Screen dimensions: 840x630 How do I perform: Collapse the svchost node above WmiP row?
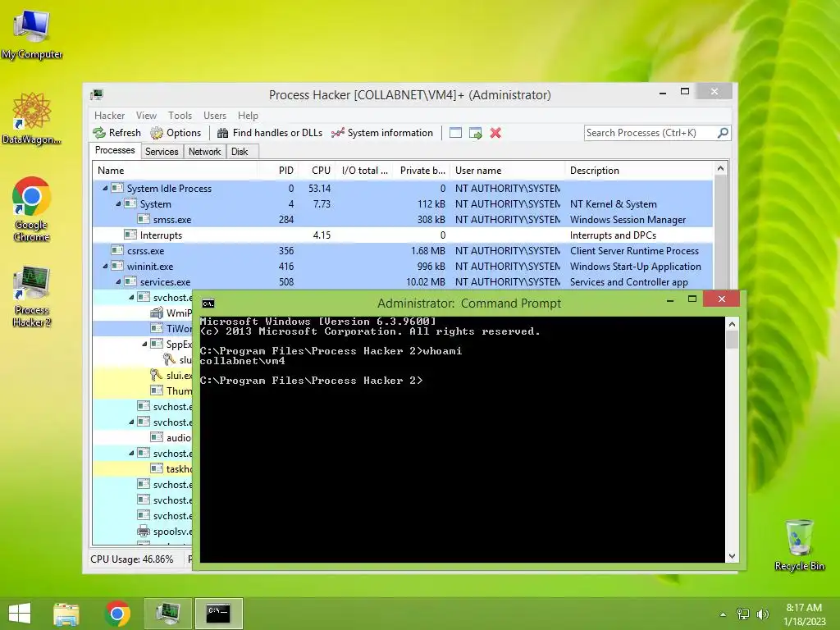131,297
